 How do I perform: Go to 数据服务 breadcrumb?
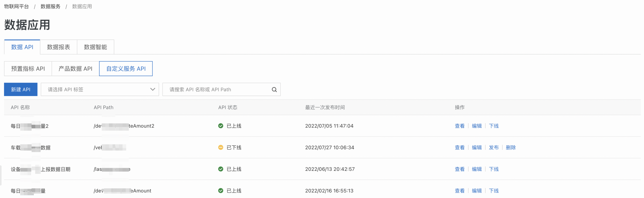[x=50, y=7]
